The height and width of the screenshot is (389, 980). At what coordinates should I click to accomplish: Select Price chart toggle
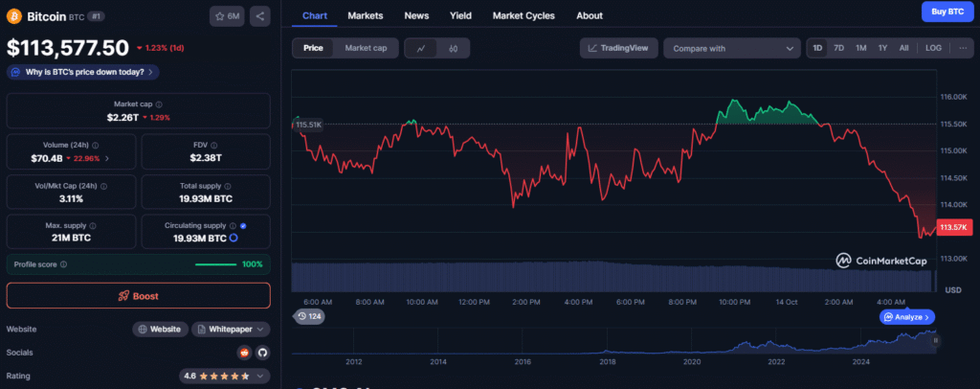[313, 48]
